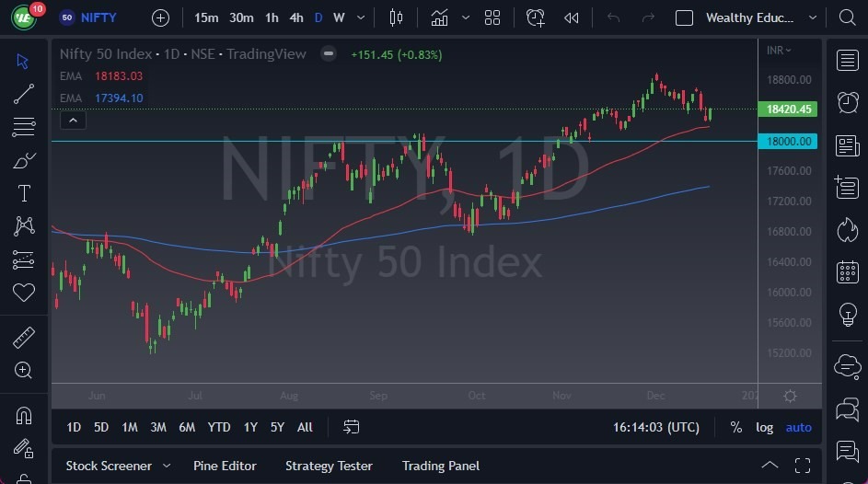868x484 pixels.
Task: Open the prediction and measurement tools
Action: click(23, 259)
